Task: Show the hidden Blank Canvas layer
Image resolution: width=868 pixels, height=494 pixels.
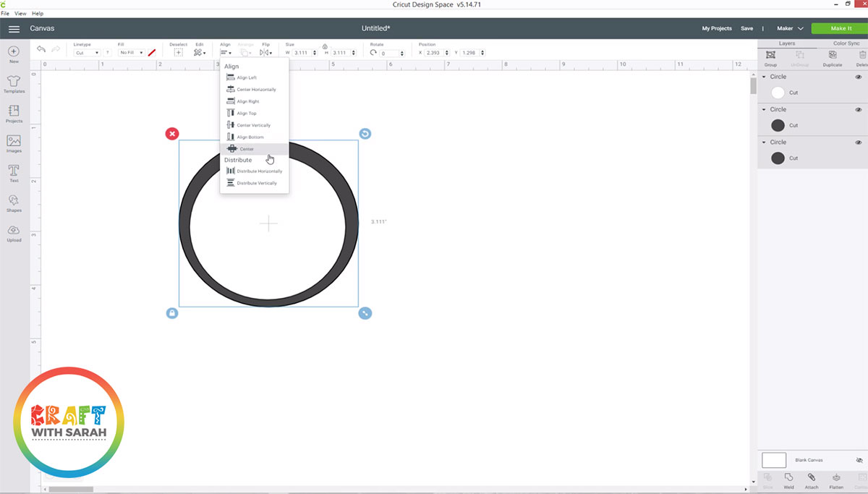Action: coord(859,460)
